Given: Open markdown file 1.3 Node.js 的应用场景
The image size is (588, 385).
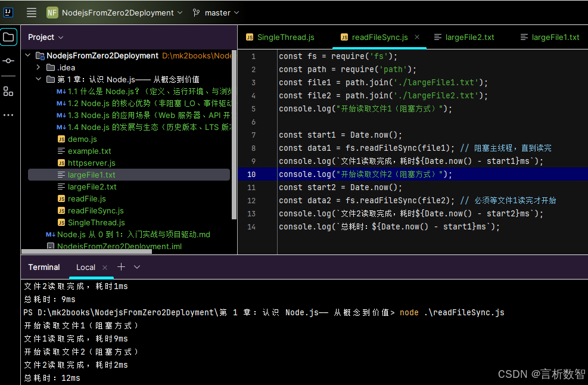Looking at the screenshot, I should [144, 115].
